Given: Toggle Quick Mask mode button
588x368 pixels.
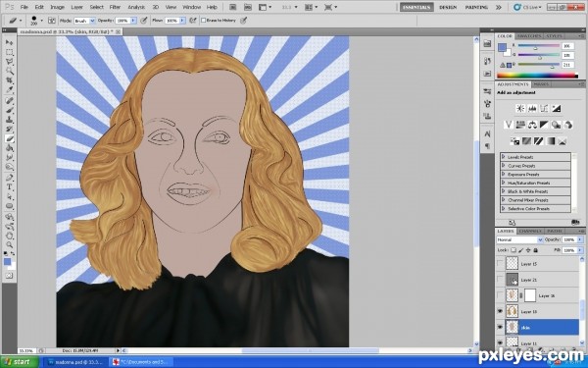Looking at the screenshot, I should [x=10, y=276].
